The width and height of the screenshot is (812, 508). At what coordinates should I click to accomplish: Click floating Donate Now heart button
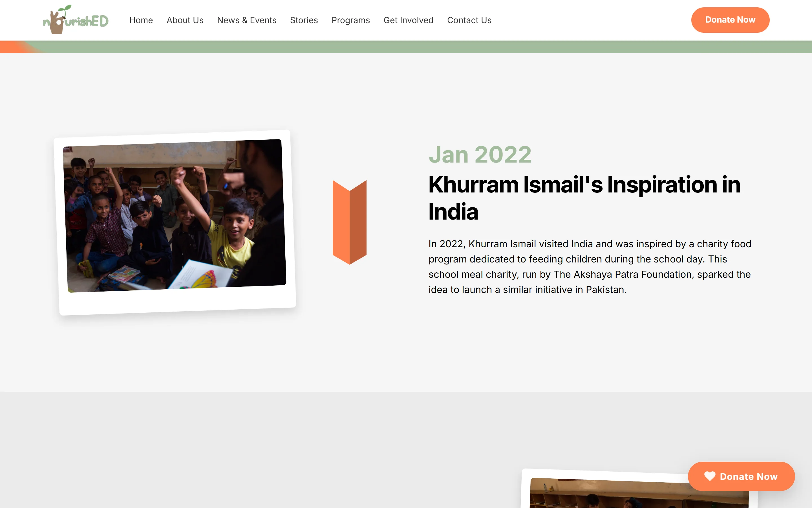pyautogui.click(x=741, y=476)
